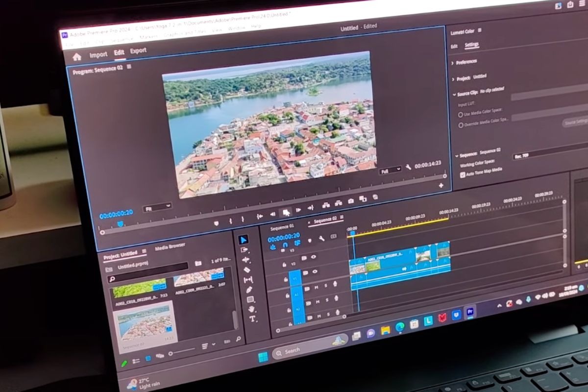Open Microsoft Edge from the taskbar
The width and height of the screenshot is (588, 392).
tap(400, 326)
